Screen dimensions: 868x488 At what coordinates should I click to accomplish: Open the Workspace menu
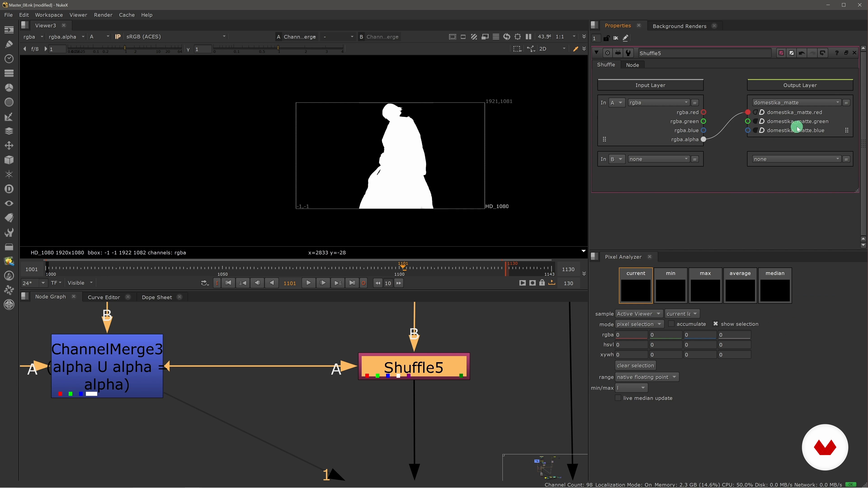pos(49,15)
